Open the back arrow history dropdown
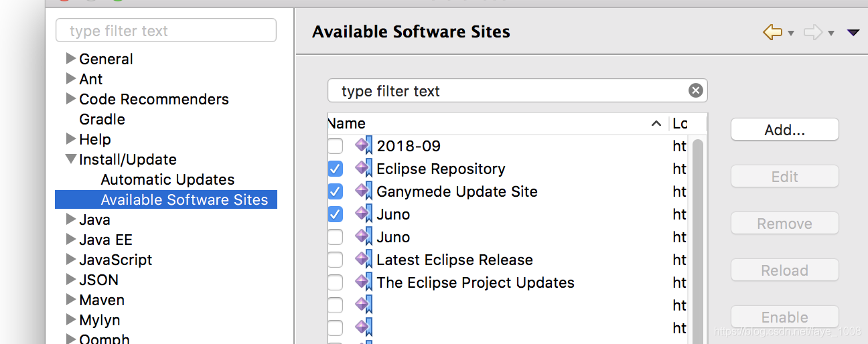Viewport: 868px width, 344px height. pos(791,33)
